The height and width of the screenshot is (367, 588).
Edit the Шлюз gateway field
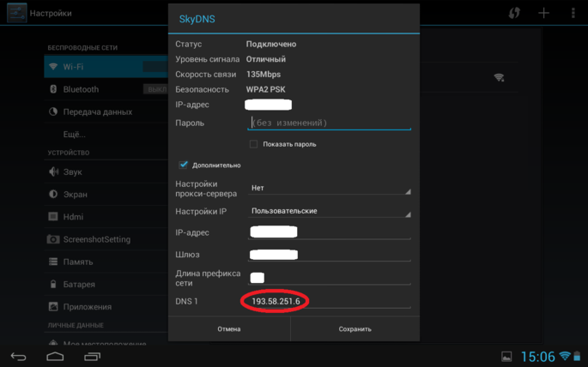pyautogui.click(x=330, y=255)
